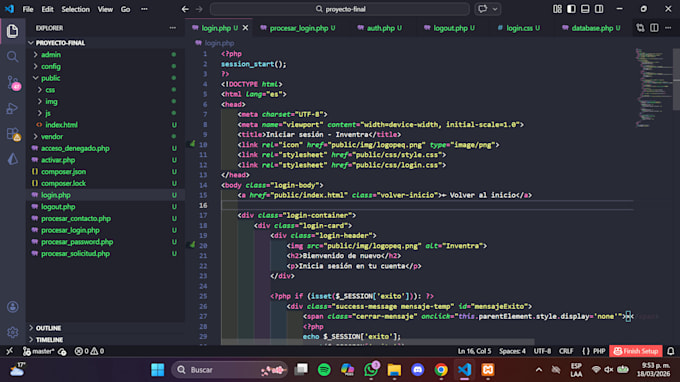680x382 pixels.
Task: Open Google Chrome from the taskbar
Action: point(441,370)
